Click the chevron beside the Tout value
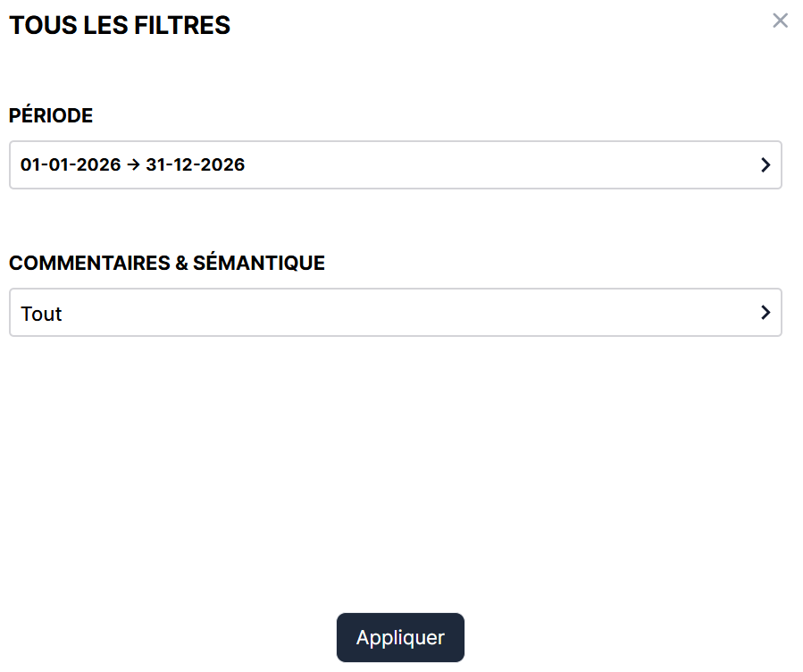 tap(765, 313)
